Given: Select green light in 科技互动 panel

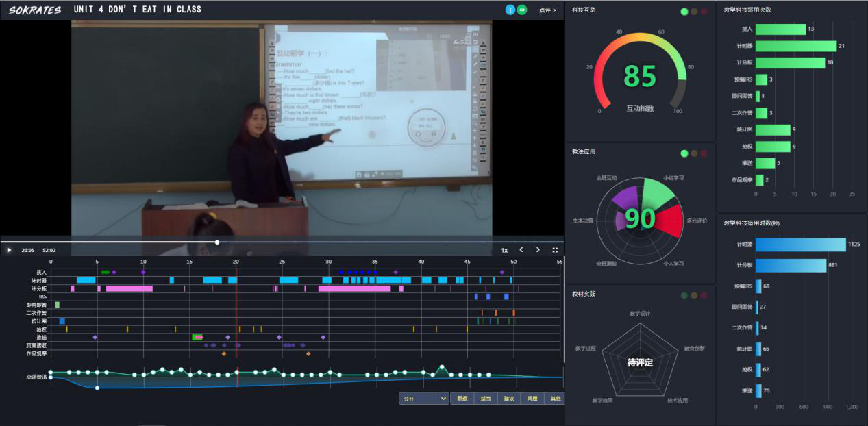Looking at the screenshot, I should click(x=684, y=12).
